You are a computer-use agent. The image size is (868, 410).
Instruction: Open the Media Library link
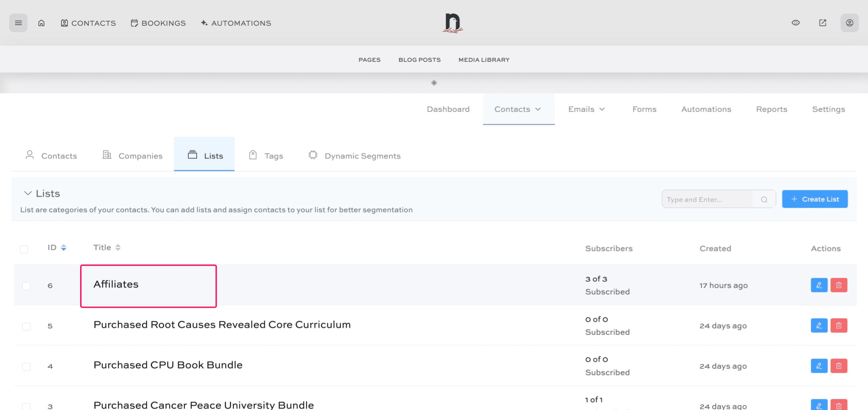(x=484, y=60)
